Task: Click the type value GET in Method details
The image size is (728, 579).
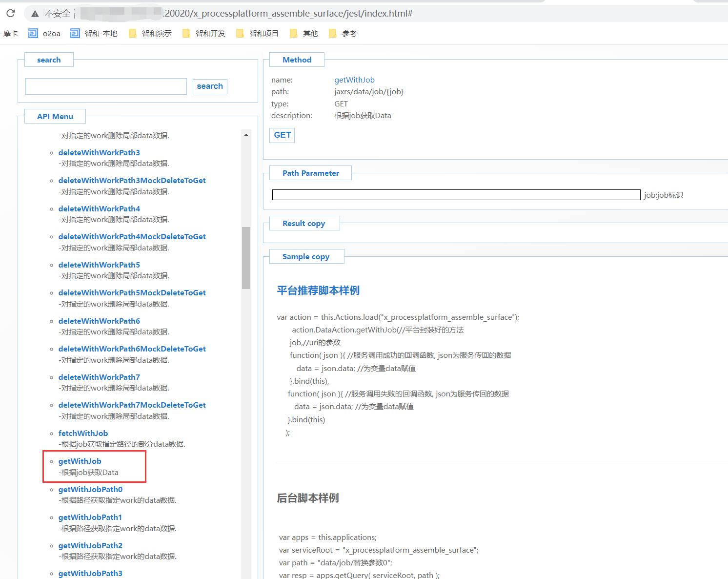Action: coord(341,103)
